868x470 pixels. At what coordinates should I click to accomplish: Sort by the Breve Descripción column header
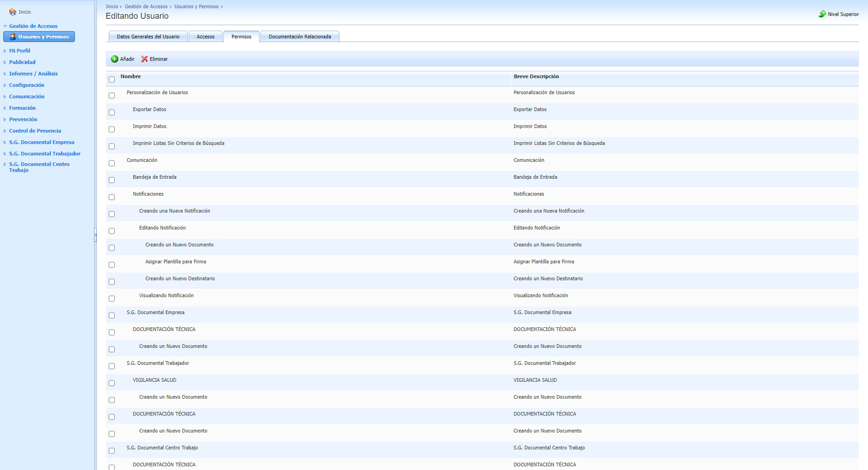point(536,76)
